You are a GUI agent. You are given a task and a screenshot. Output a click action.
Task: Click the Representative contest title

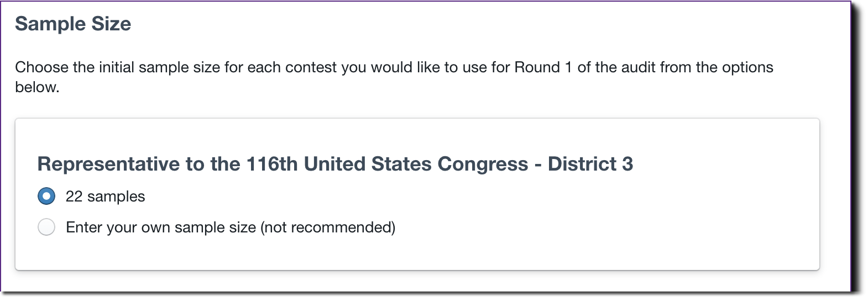pos(335,164)
